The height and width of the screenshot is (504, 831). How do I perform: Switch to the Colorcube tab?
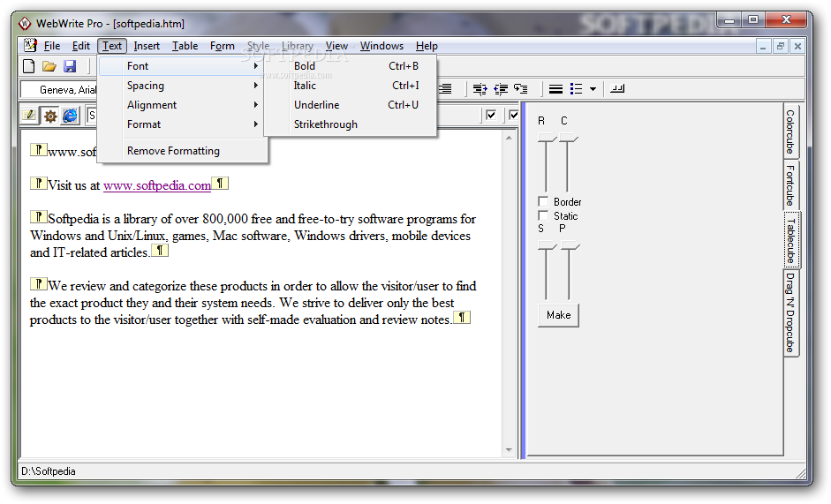[x=790, y=132]
